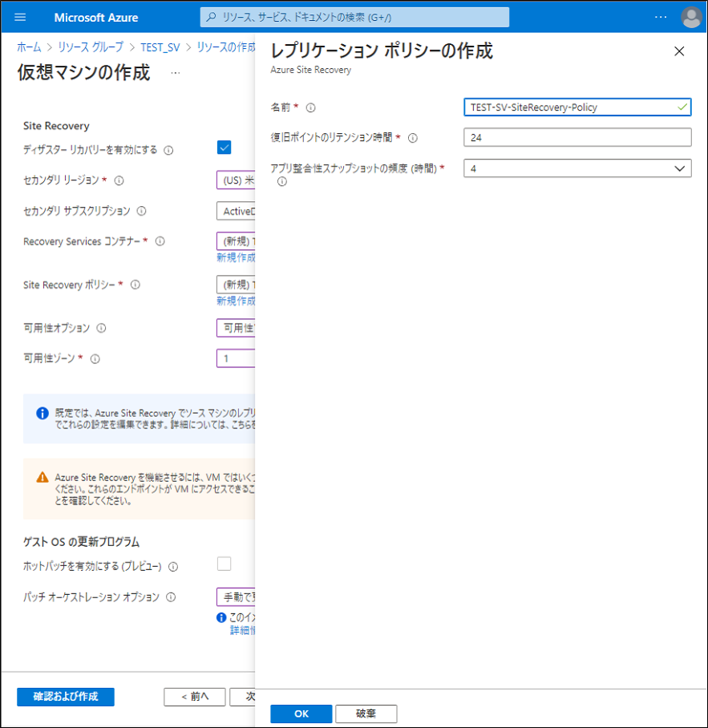Viewport: 708px width, 728px height.
Task: Show info for Site Recovery ポリシー
Action: (x=135, y=285)
